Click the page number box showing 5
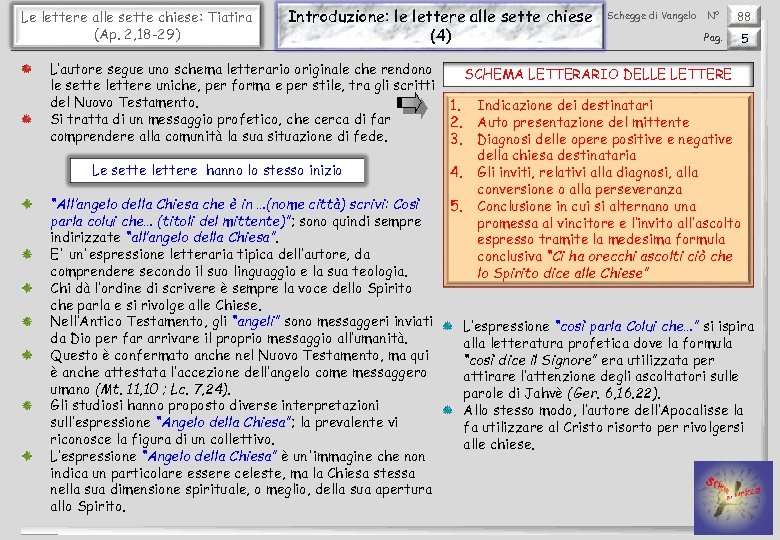The image size is (780, 540). click(744, 38)
